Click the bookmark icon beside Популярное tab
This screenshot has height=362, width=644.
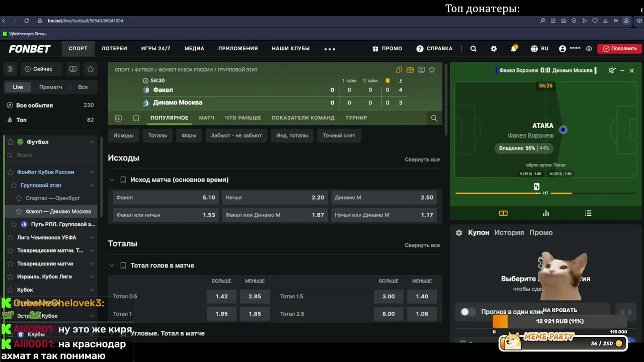(x=136, y=118)
